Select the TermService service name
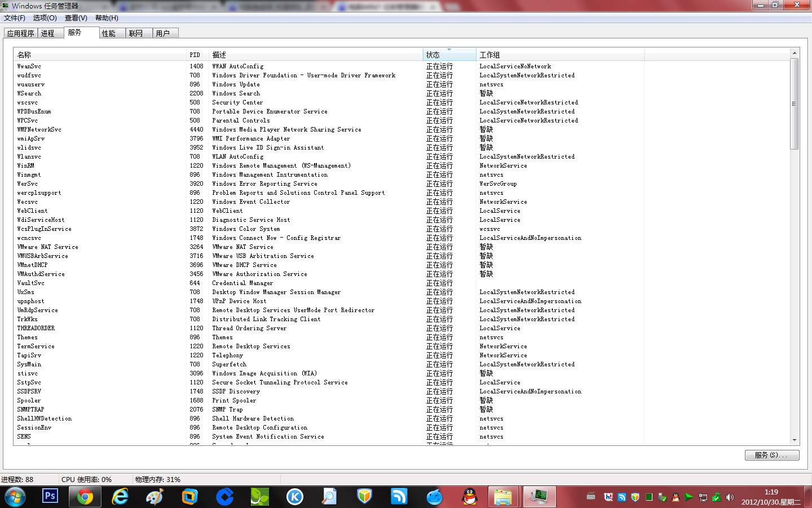812x508 pixels. (36, 346)
